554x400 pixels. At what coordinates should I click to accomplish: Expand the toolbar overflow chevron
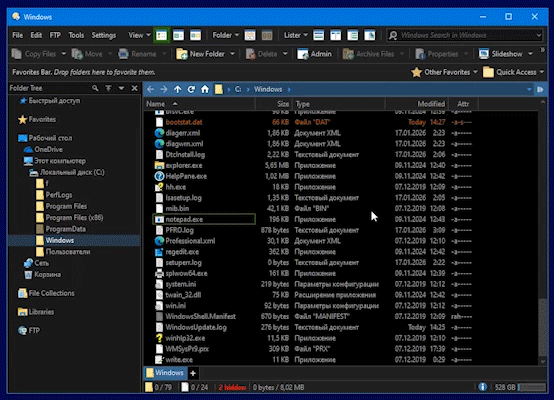(542, 51)
